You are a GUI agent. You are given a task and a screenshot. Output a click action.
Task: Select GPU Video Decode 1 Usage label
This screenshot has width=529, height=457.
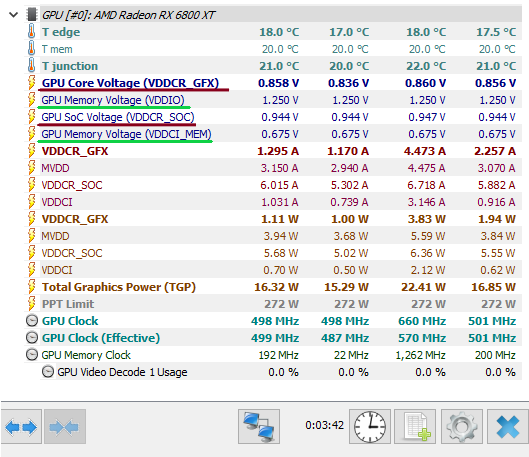[122, 372]
